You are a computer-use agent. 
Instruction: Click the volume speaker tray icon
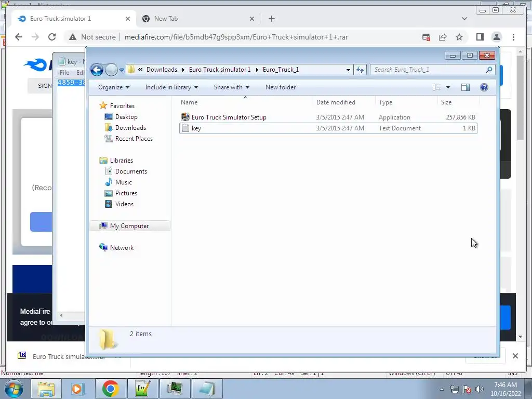coord(480,389)
